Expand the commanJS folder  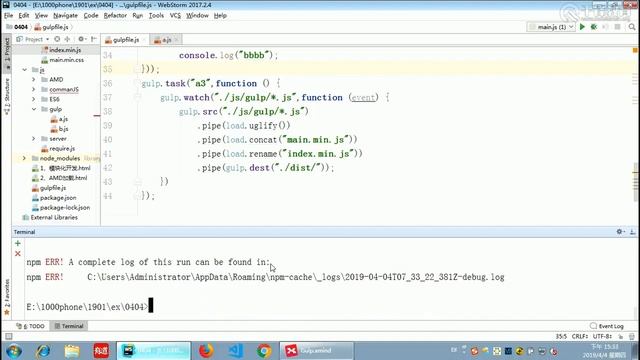34,89
